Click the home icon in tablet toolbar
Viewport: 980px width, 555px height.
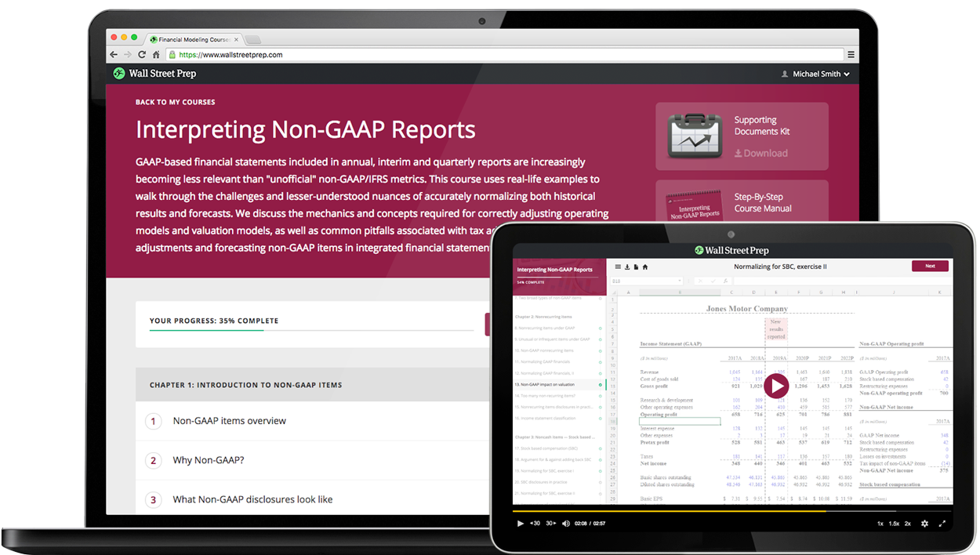click(x=645, y=267)
